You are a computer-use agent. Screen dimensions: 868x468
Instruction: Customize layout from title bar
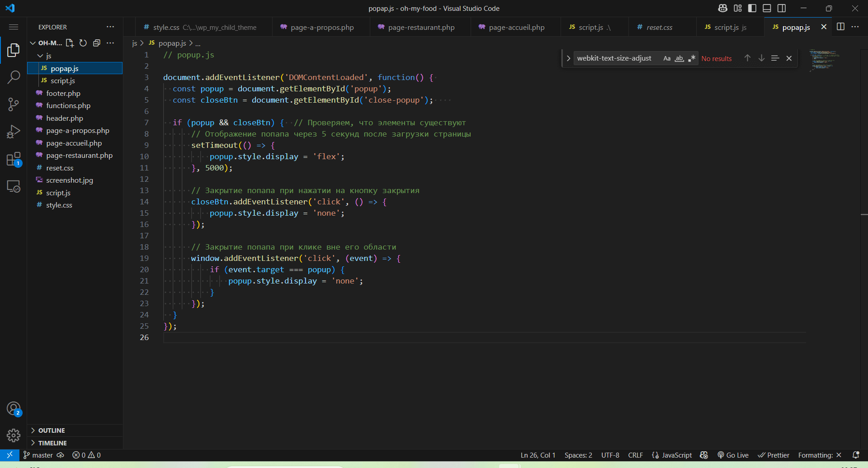(738, 8)
